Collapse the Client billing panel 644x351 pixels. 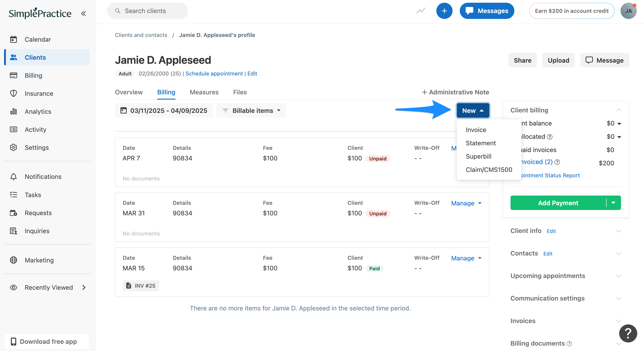pos(619,110)
